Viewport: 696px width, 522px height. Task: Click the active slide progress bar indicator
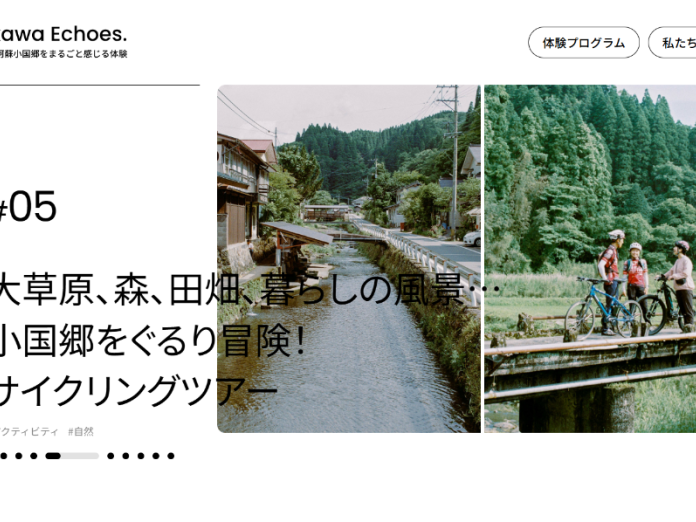point(72,456)
